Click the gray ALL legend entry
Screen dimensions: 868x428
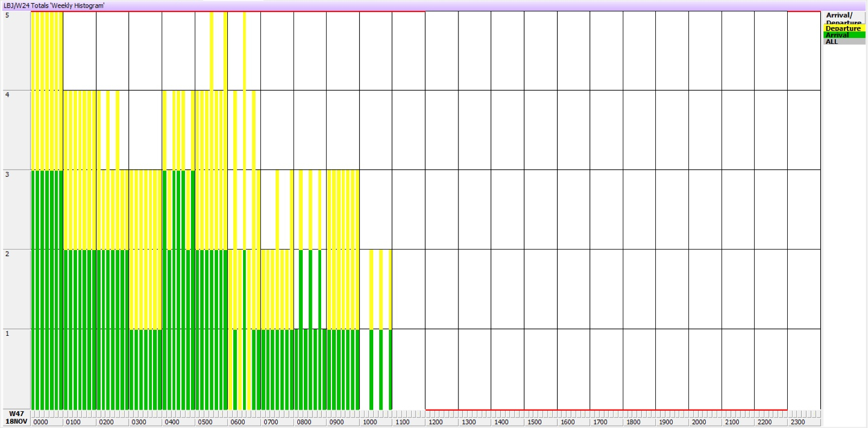click(x=844, y=42)
